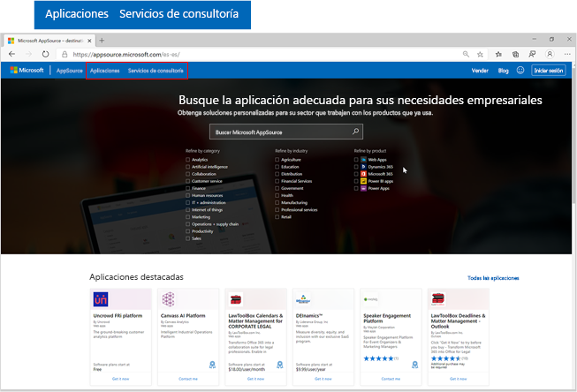Click the star rating on Speaker Engagement Platform
The image size is (577, 392).
pyautogui.click(x=379, y=358)
